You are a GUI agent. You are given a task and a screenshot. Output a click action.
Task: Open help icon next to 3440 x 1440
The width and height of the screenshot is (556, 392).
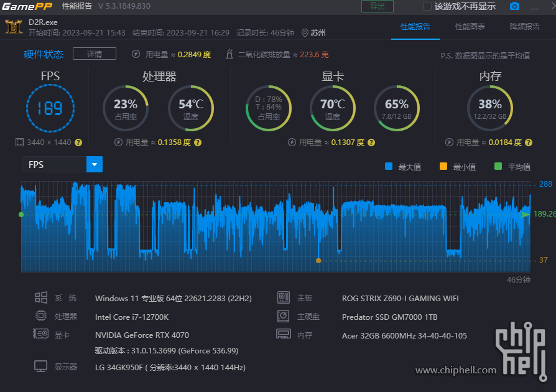78,142
